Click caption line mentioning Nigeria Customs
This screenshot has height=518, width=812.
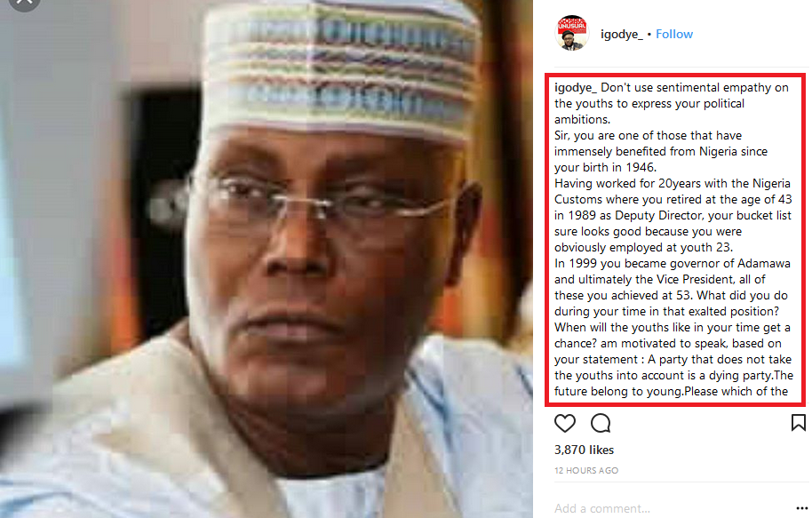pos(673,199)
